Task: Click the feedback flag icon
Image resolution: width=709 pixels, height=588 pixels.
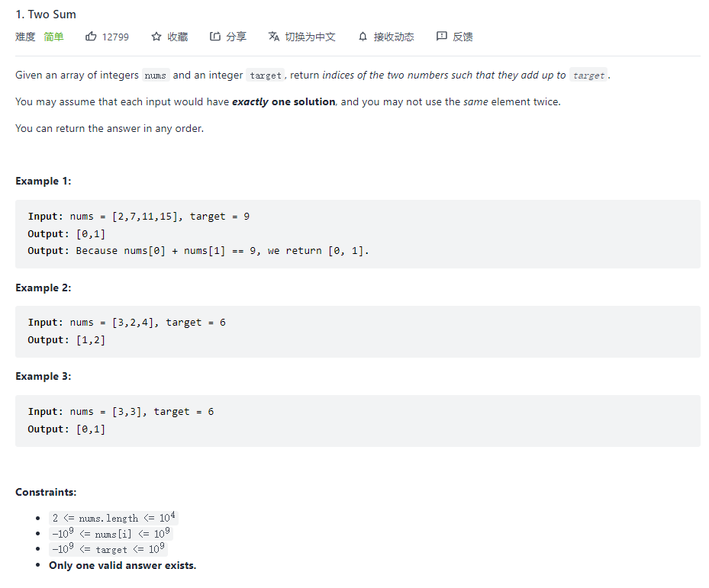Action: click(x=441, y=37)
